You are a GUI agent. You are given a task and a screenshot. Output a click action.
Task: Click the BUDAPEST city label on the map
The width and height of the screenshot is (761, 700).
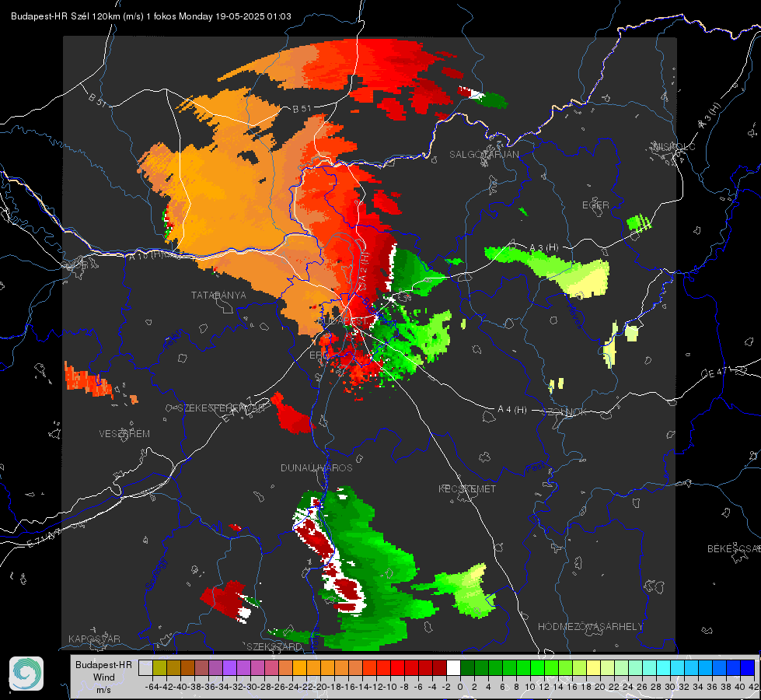coord(343,321)
